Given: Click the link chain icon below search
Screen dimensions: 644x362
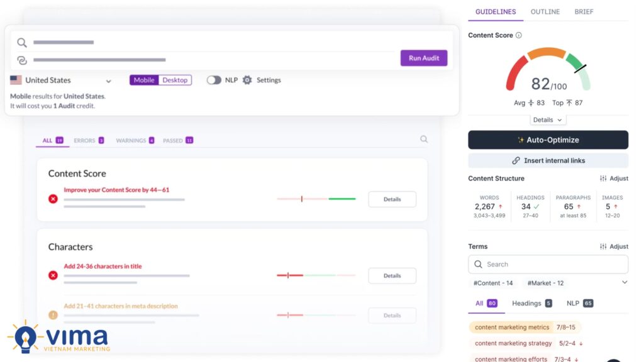Looking at the screenshot, I should coord(22,60).
